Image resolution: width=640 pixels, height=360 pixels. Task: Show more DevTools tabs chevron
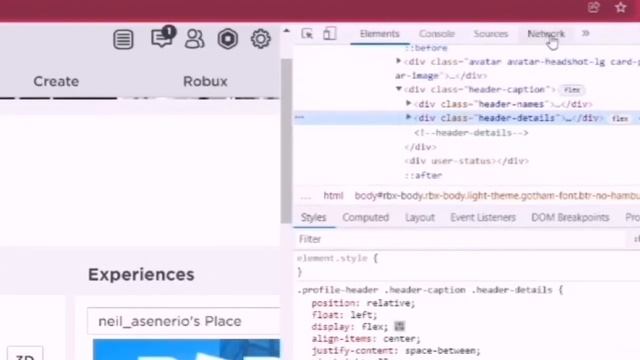[x=586, y=33]
